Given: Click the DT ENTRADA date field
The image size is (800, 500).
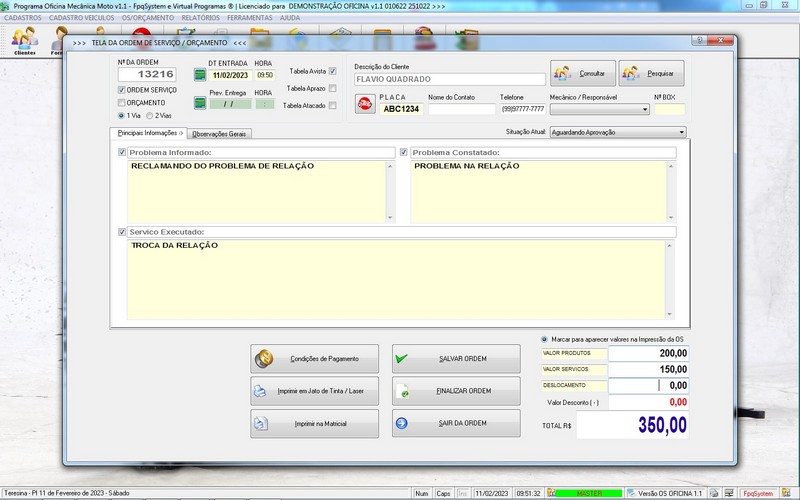Looking at the screenshot, I should click(230, 75).
